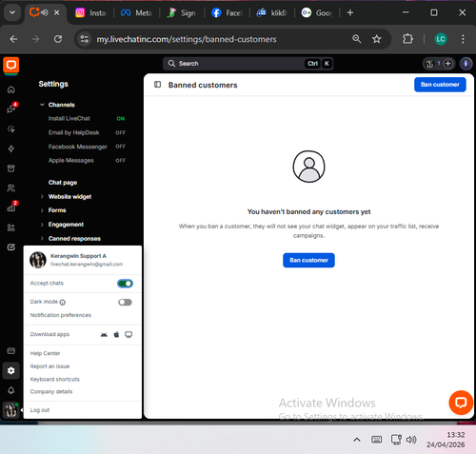This screenshot has width=476, height=454.
Task: Click Log out
Action: pos(40,410)
